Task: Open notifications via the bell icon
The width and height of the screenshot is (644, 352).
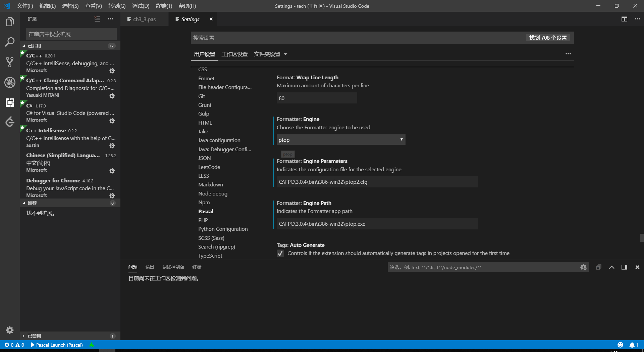Action: [x=633, y=345]
